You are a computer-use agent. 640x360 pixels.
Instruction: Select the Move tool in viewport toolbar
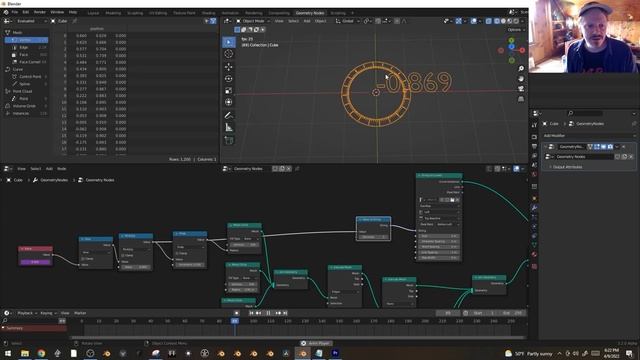coord(229,67)
